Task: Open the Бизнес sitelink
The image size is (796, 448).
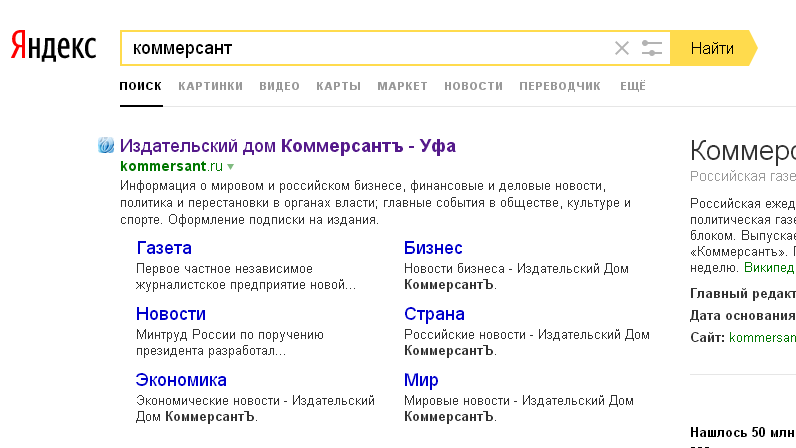Action: click(x=434, y=248)
